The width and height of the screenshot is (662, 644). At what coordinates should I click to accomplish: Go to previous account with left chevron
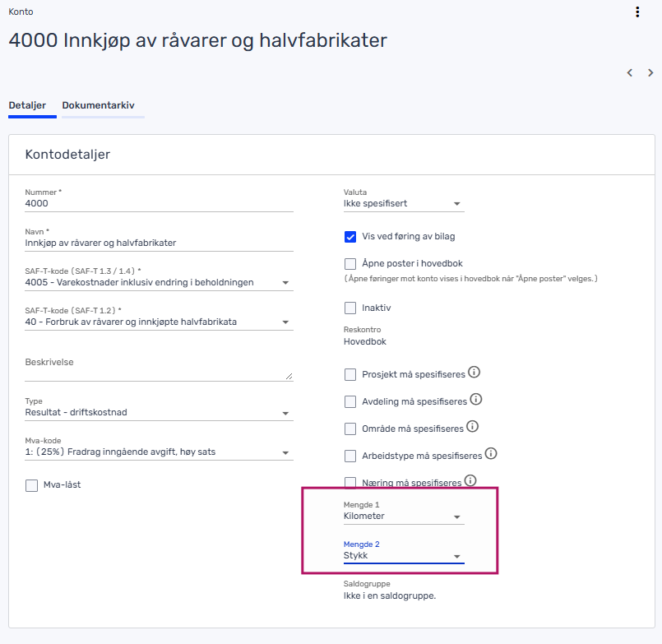[x=629, y=72]
